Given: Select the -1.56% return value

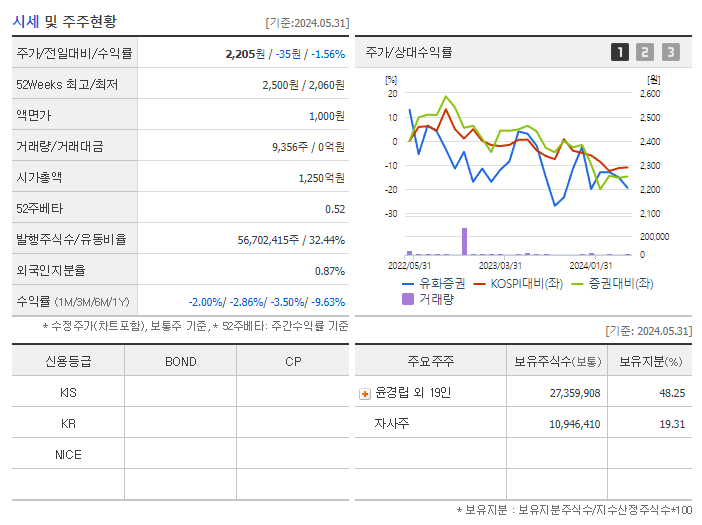Looking at the screenshot, I should pos(328,54).
